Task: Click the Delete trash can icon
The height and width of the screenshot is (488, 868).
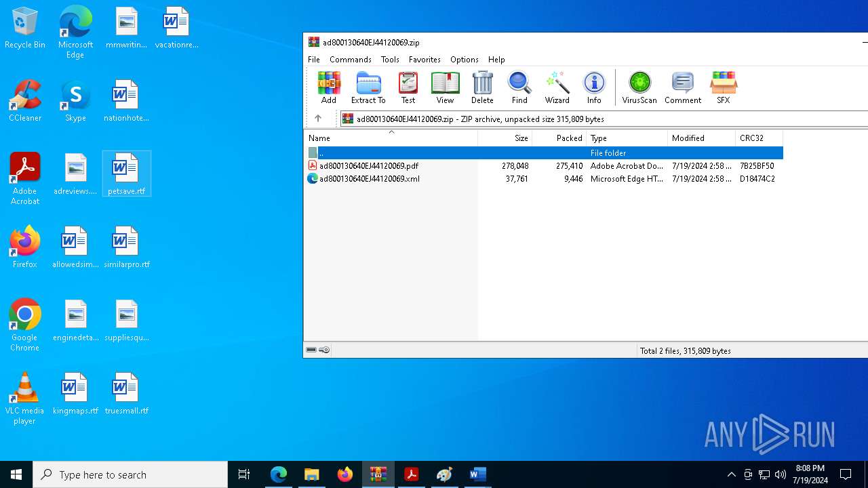Action: [482, 87]
